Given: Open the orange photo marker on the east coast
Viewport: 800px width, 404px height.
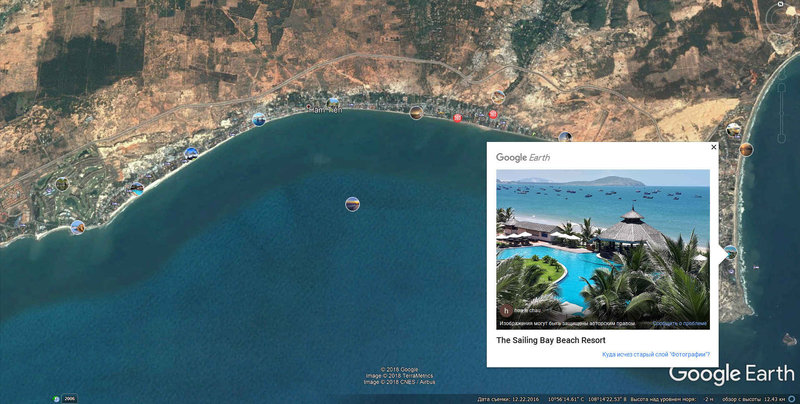Looking at the screenshot, I should [x=746, y=149].
